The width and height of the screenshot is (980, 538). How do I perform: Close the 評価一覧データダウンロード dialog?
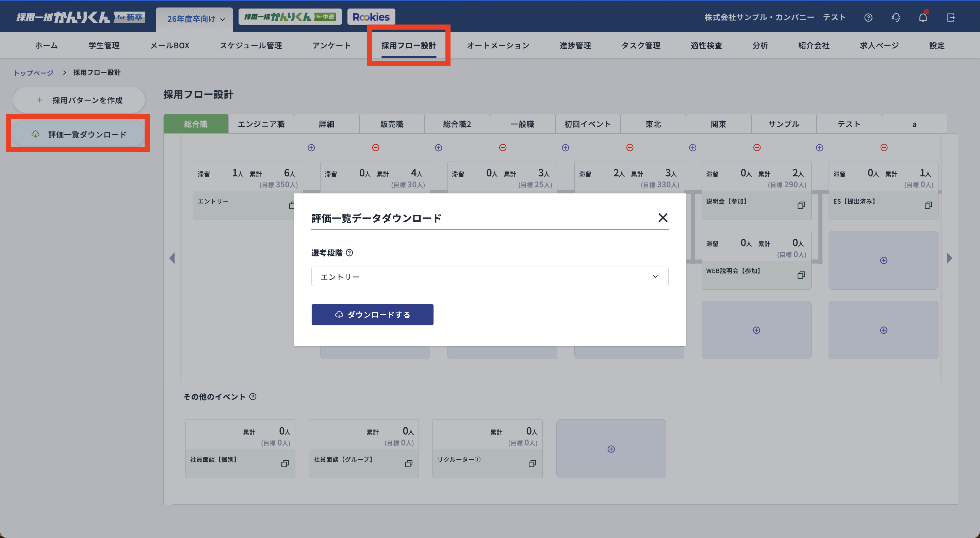tap(663, 218)
